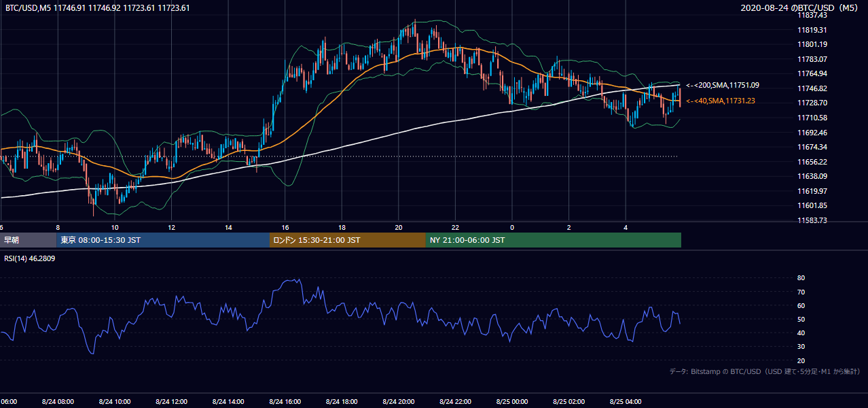
Task: Click price axis value 11837.43
Action: [x=812, y=15]
